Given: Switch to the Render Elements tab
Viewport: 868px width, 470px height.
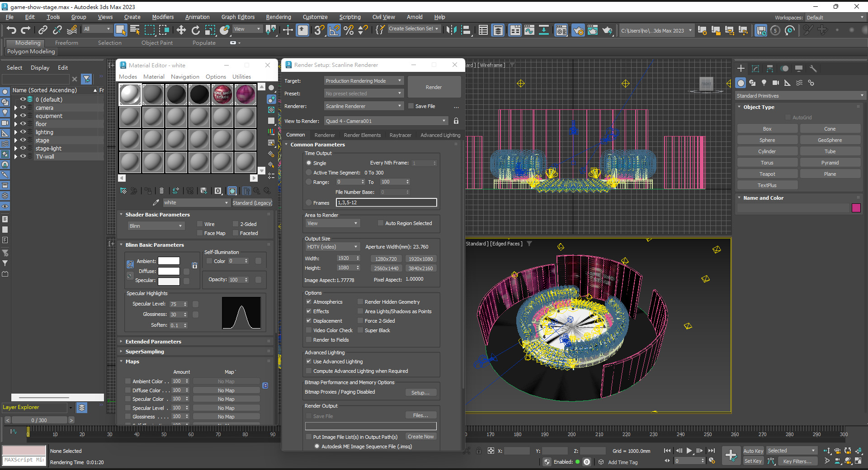Looking at the screenshot, I should pyautogui.click(x=362, y=135).
